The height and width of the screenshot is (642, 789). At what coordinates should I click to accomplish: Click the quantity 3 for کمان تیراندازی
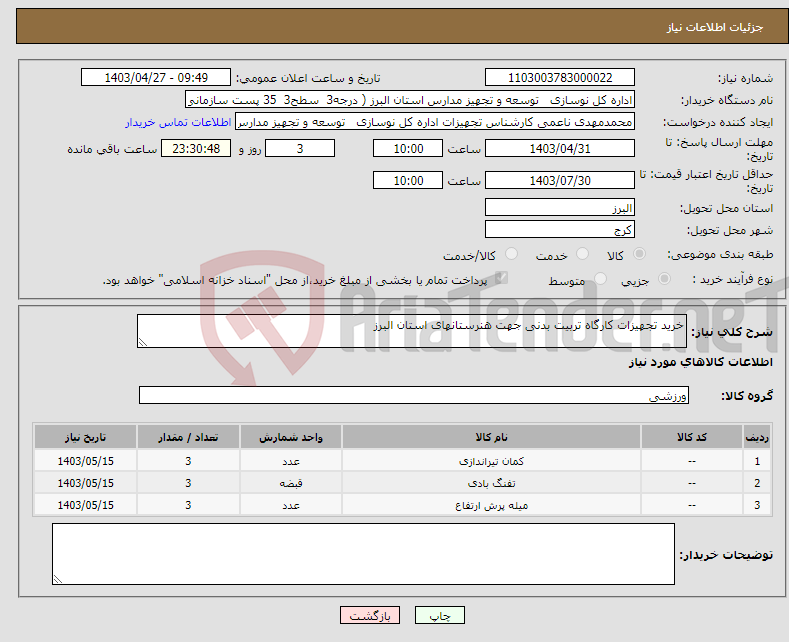[x=188, y=461]
